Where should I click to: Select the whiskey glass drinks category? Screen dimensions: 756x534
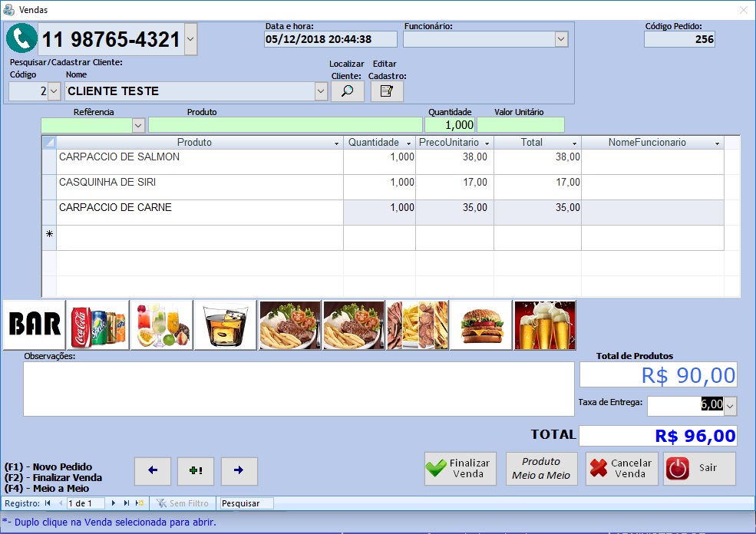[225, 325]
